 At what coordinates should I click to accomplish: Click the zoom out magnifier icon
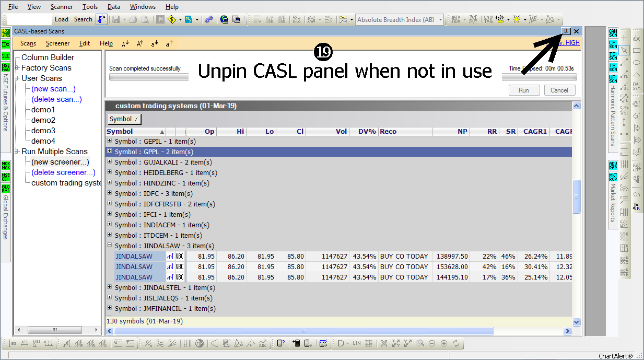point(432,343)
